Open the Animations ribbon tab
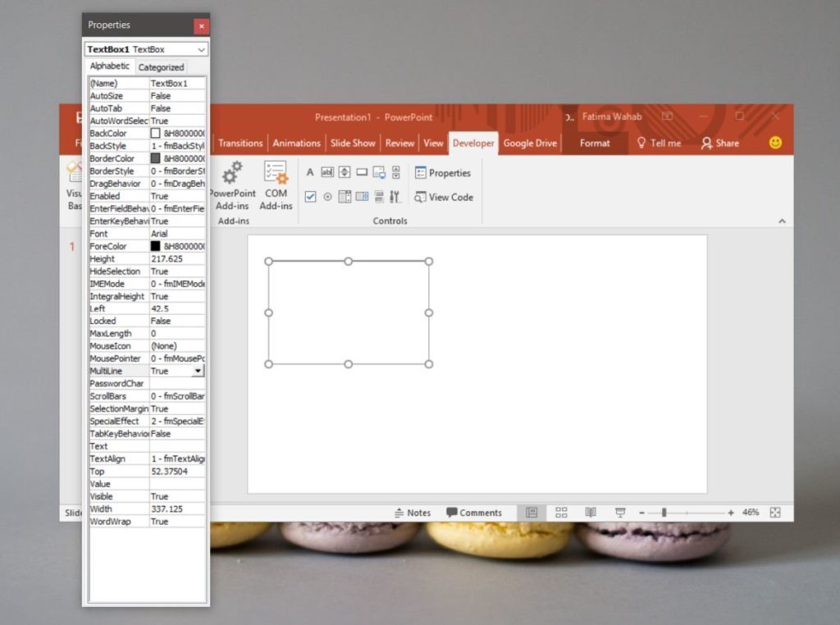The width and height of the screenshot is (840, 625). tap(296, 143)
